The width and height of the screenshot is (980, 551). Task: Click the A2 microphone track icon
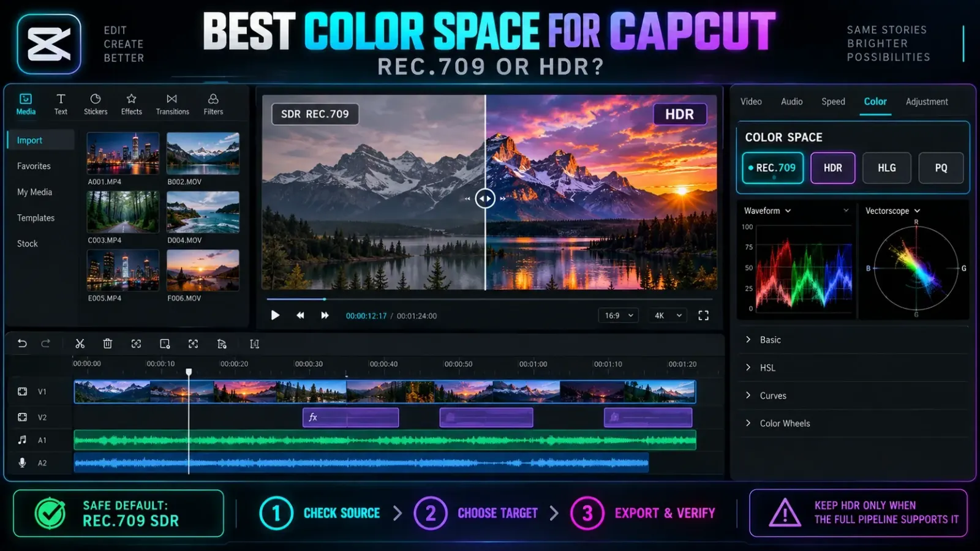(22, 463)
